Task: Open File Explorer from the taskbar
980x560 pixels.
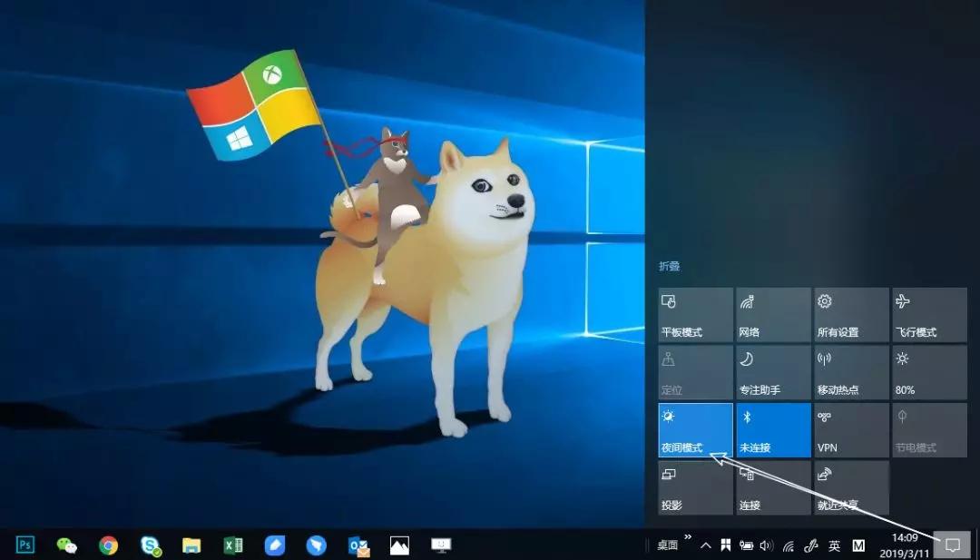Action: pos(191,545)
